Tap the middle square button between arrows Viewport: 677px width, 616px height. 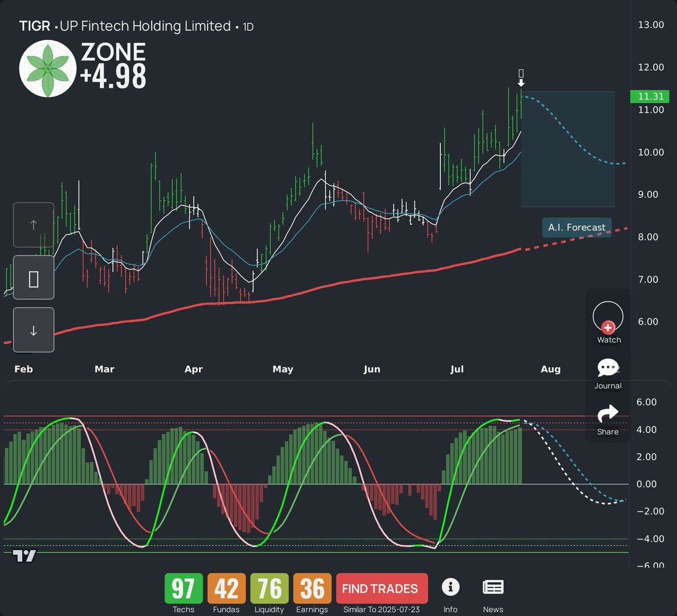tap(34, 278)
